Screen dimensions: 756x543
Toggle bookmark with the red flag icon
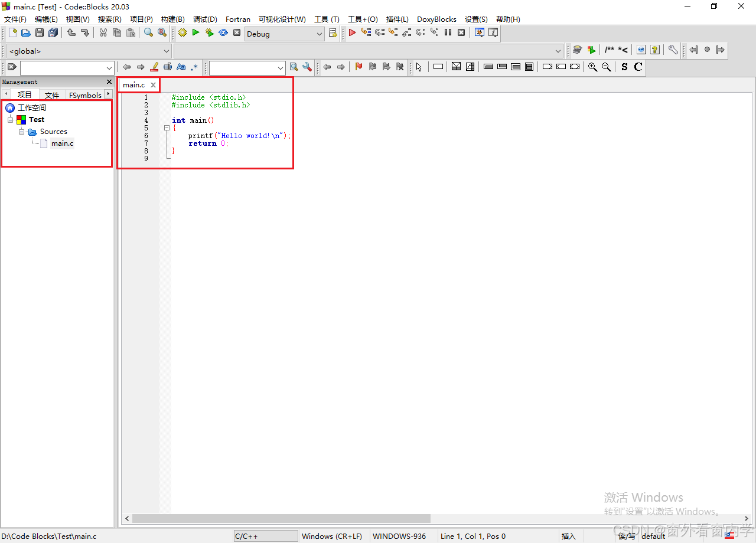click(359, 67)
